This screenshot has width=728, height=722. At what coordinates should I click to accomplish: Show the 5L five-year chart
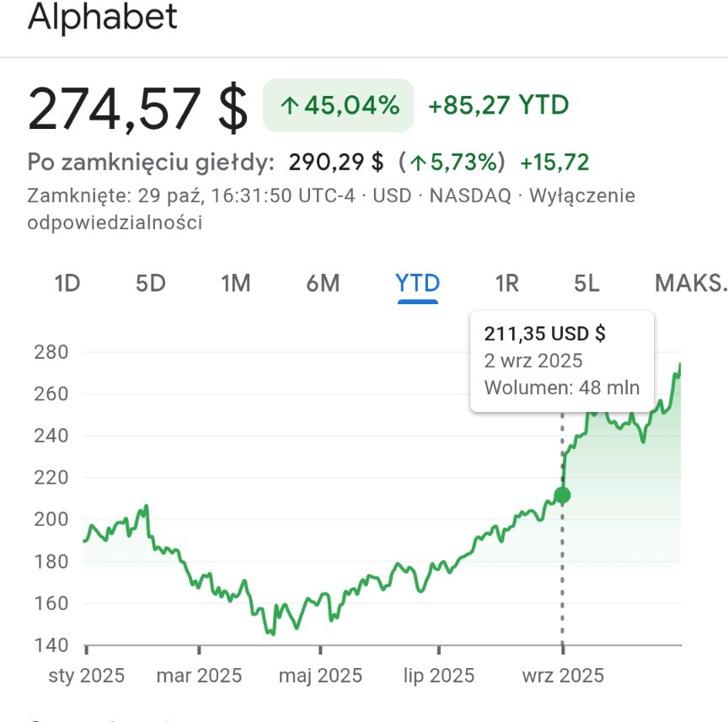click(x=586, y=284)
